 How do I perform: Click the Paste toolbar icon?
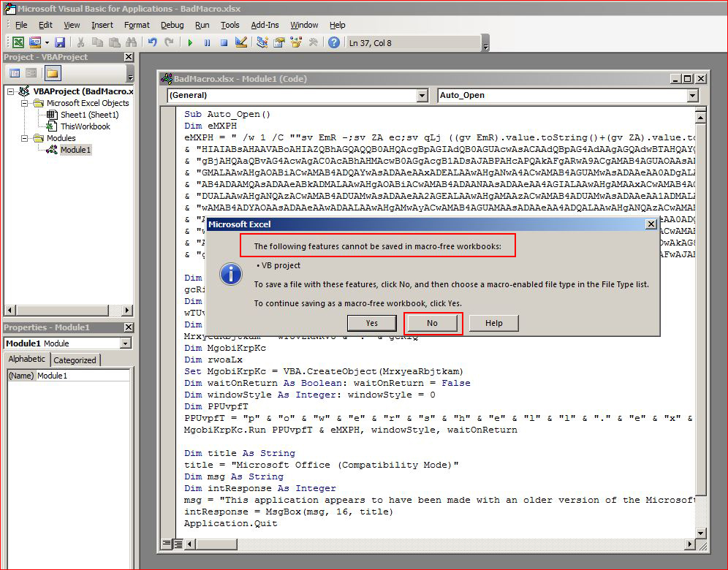pyautogui.click(x=114, y=42)
